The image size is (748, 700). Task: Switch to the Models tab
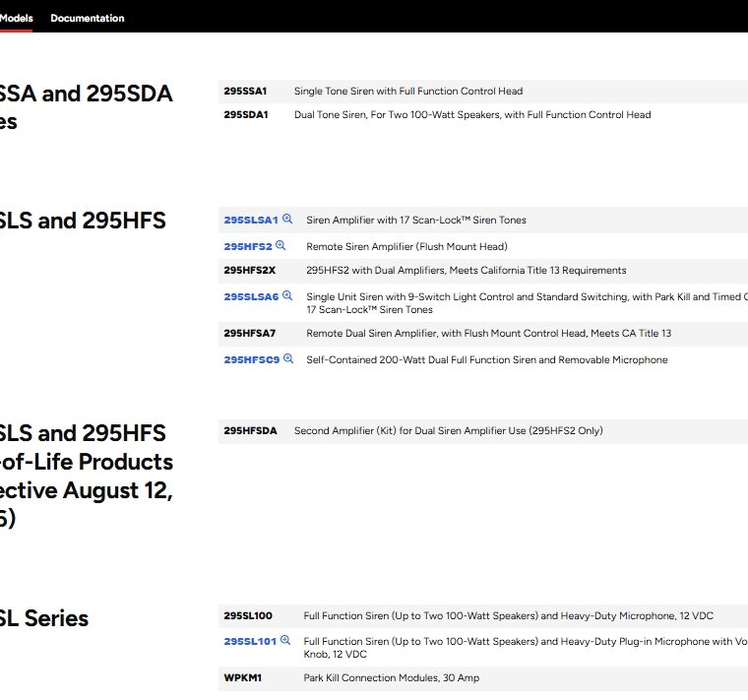[x=16, y=18]
